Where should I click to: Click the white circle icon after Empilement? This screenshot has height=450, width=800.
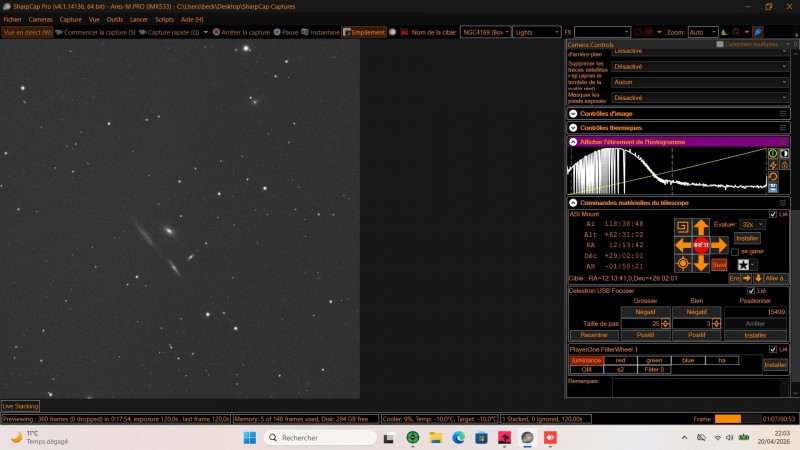(x=392, y=32)
